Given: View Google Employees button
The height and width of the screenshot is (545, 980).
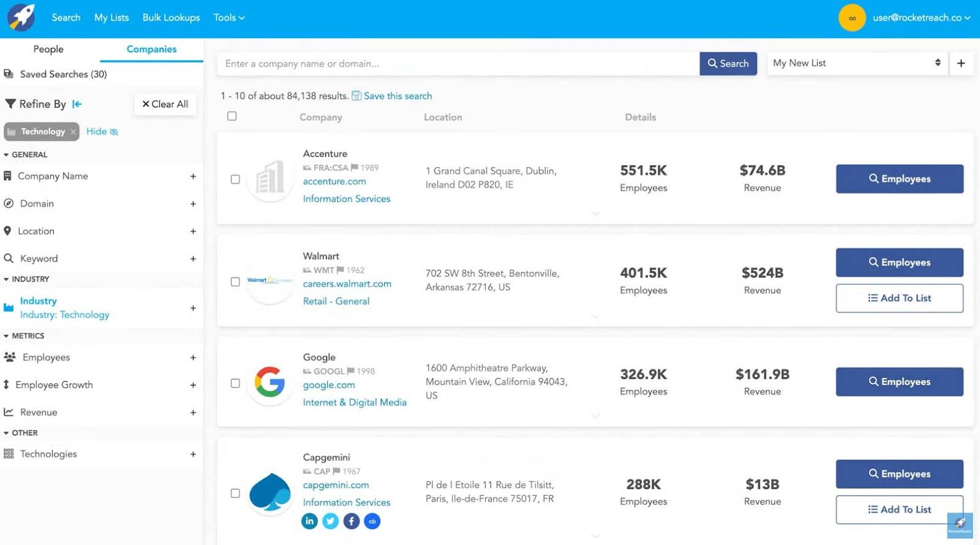Looking at the screenshot, I should click(899, 382).
